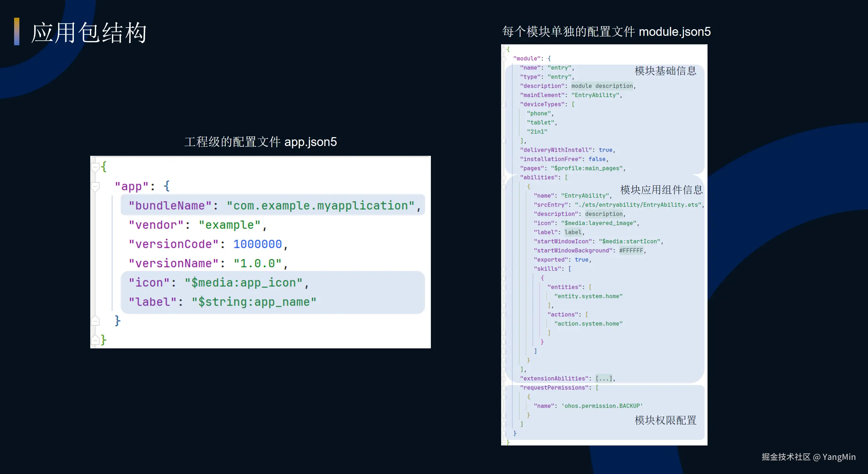Click the "bundleName" highlighted line
This screenshot has height=474, width=868.
point(272,205)
